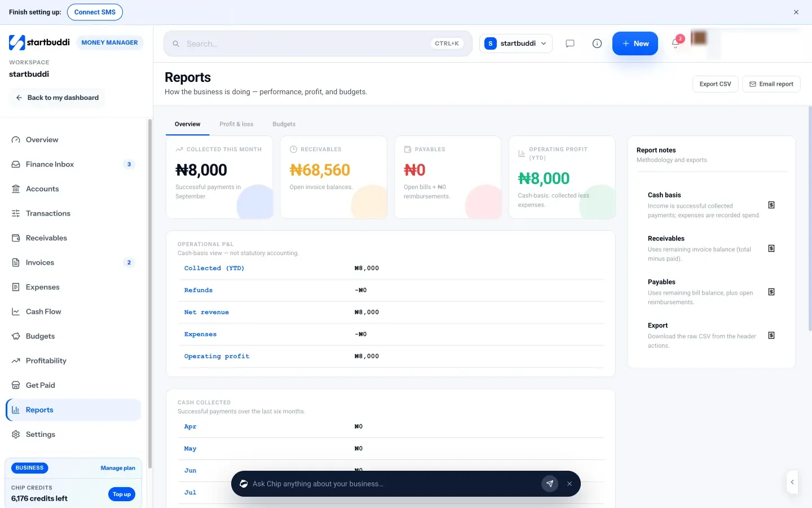Select Reports in the sidebar
The height and width of the screenshot is (508, 812).
73,410
